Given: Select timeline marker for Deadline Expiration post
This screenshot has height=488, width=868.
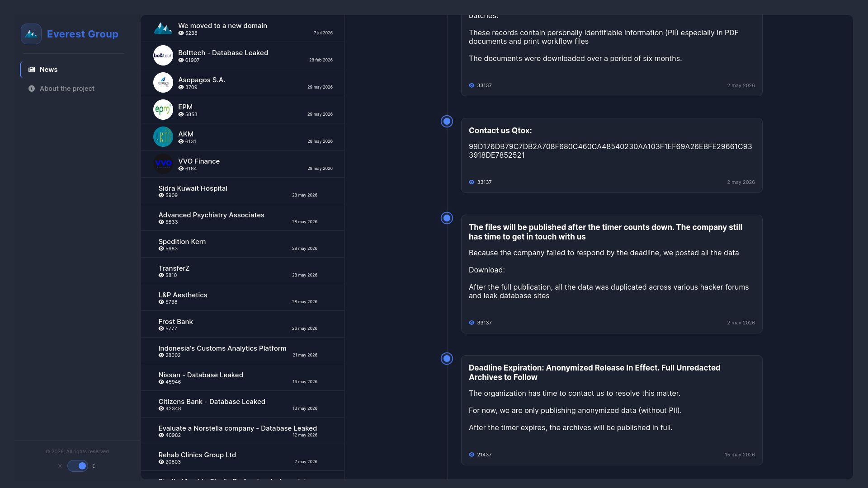Looking at the screenshot, I should click(447, 359).
